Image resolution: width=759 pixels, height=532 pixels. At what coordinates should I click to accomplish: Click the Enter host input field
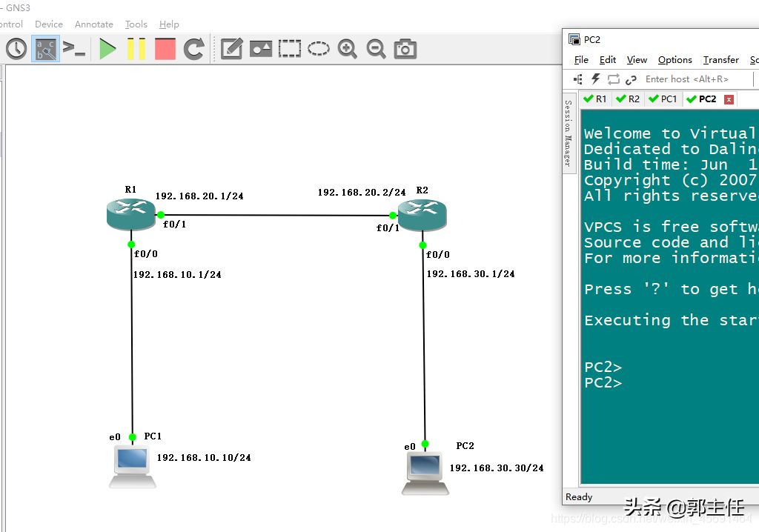point(693,79)
